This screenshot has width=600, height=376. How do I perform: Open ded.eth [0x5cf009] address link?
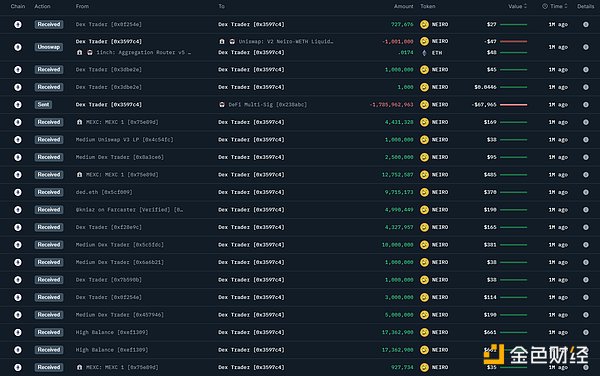pos(104,192)
